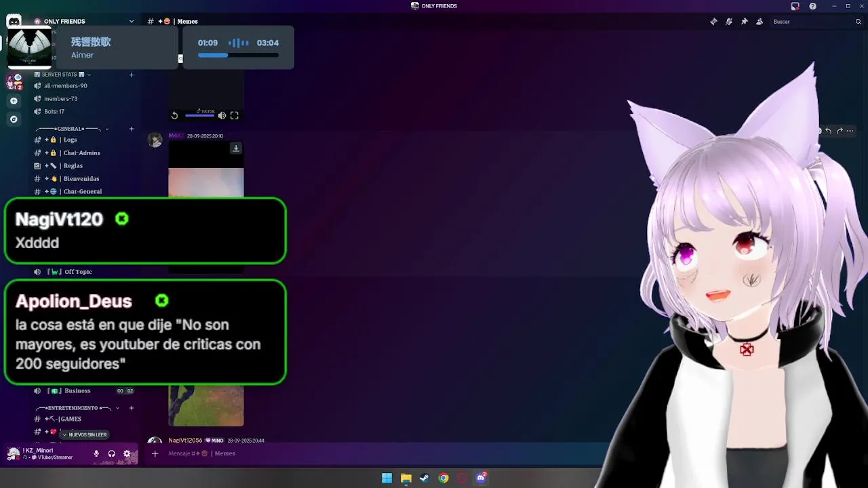This screenshot has width=868, height=488.
Task: Jump to NUEVOS SIN LEER unread channels
Action: click(84, 434)
